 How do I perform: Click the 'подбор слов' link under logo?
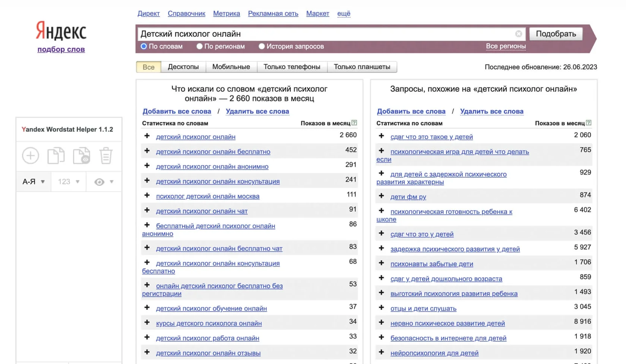[x=61, y=49]
